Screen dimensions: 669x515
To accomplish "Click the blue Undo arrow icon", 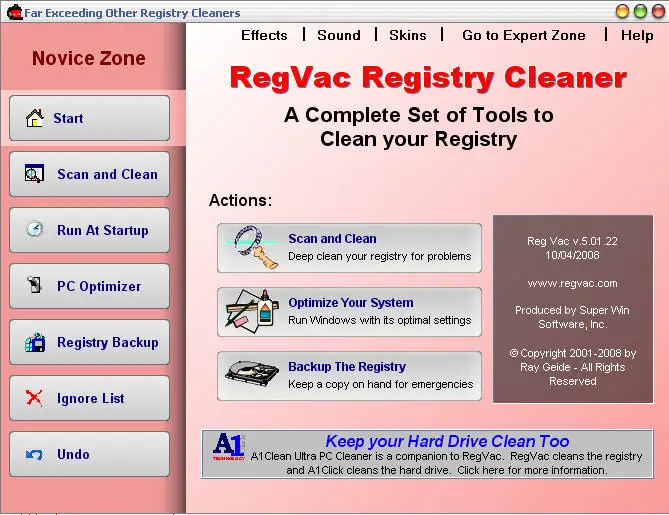I will tap(34, 454).
